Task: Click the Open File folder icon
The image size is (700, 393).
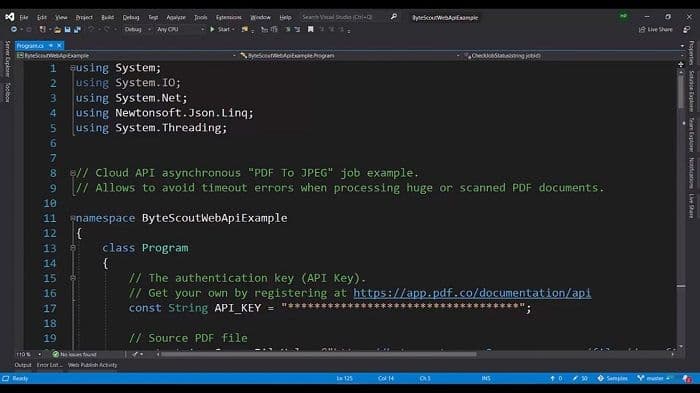Action: pyautogui.click(x=57, y=29)
